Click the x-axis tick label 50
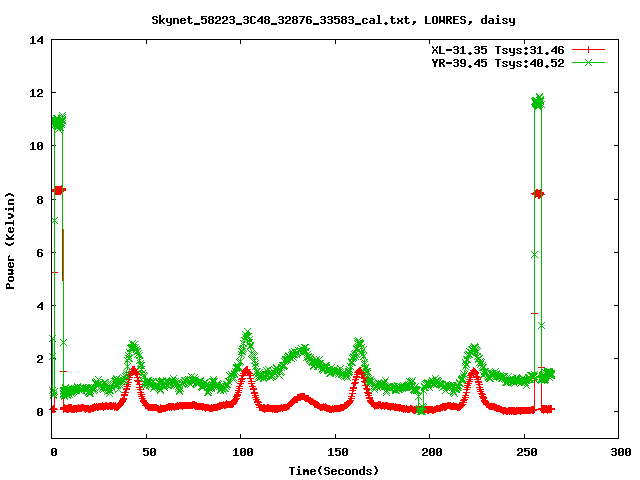This screenshot has width=640, height=480. pyautogui.click(x=149, y=452)
